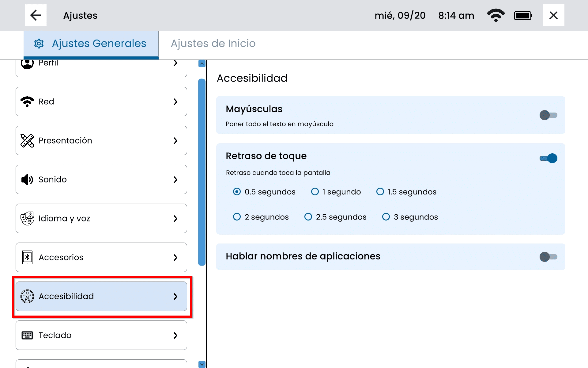Click the Presentación ruler and pencil icon

pyautogui.click(x=27, y=140)
